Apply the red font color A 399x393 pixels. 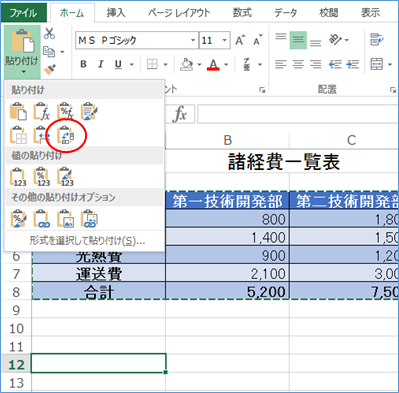pos(213,64)
